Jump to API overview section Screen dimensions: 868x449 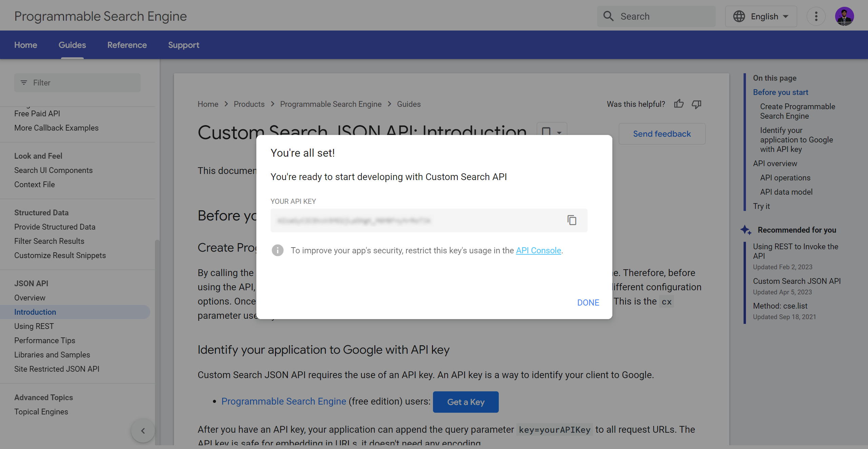pyautogui.click(x=775, y=163)
